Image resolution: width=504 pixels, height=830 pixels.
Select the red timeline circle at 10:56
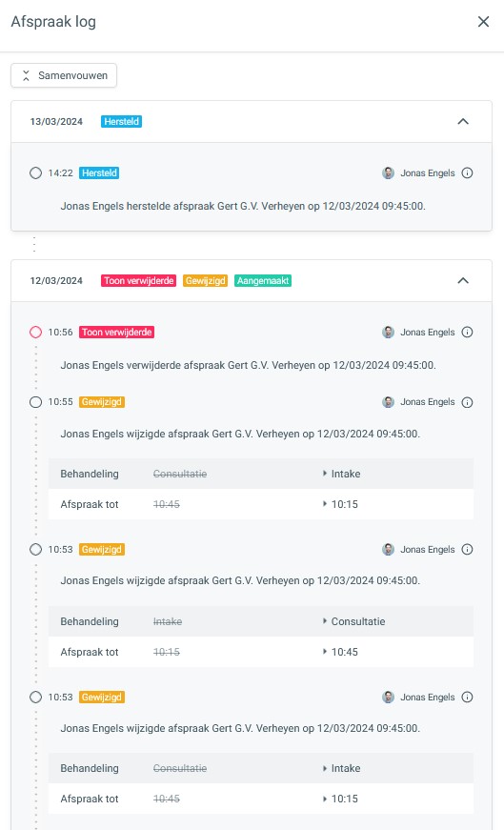[35, 333]
